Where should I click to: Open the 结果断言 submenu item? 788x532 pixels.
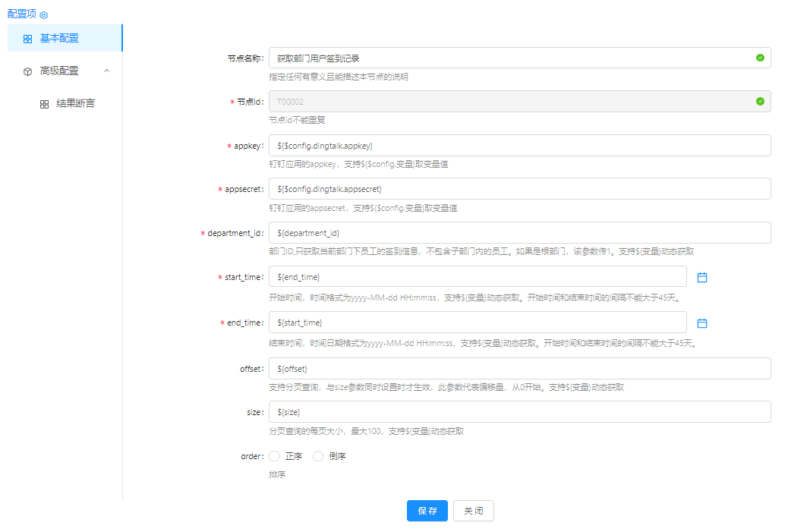click(75, 103)
